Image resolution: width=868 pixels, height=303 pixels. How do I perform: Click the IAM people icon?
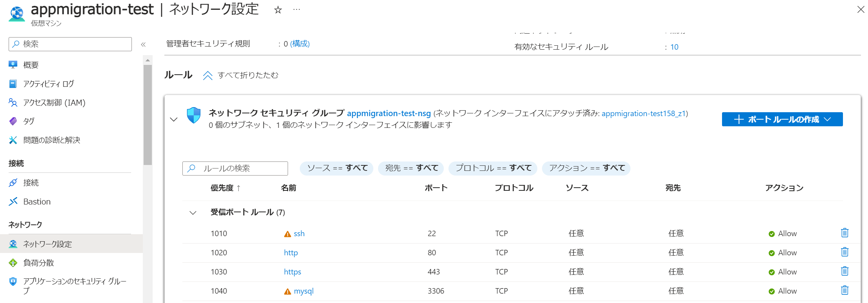[13, 102]
